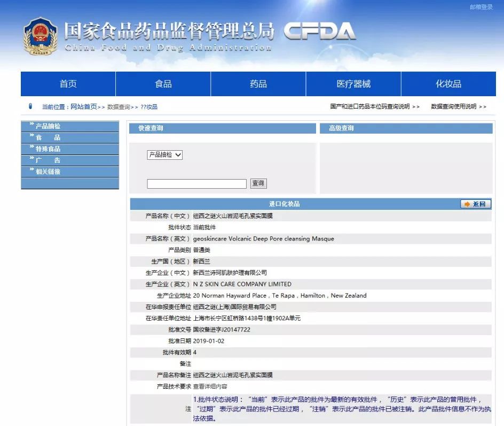
Task: Select 广告 in left sidebar
Action: 70,160
